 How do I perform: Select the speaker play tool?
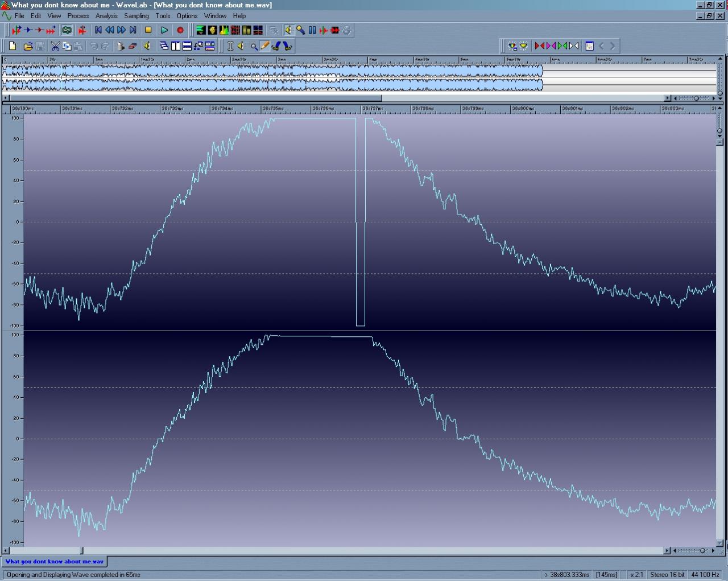(241, 46)
